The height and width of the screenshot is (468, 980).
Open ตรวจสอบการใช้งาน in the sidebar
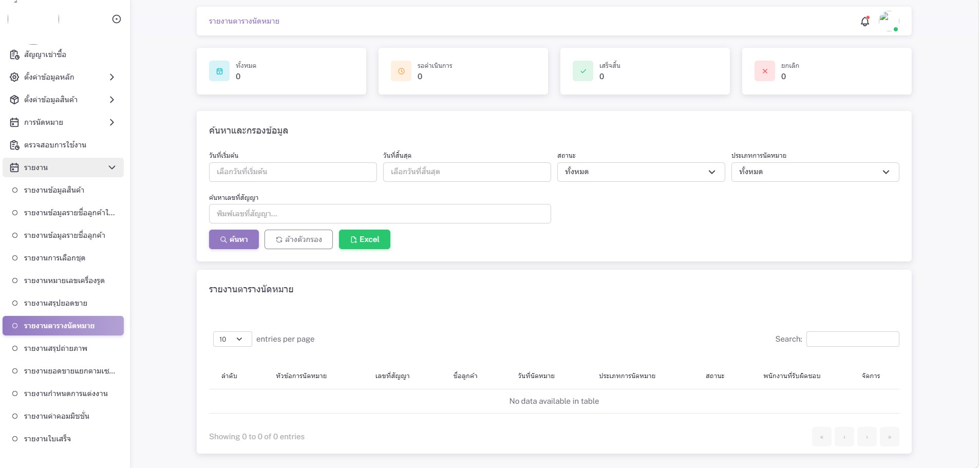click(55, 145)
